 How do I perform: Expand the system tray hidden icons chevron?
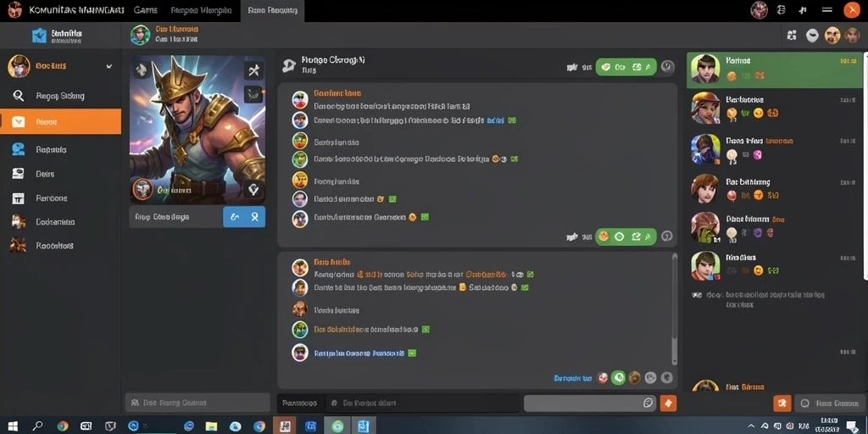click(x=751, y=426)
